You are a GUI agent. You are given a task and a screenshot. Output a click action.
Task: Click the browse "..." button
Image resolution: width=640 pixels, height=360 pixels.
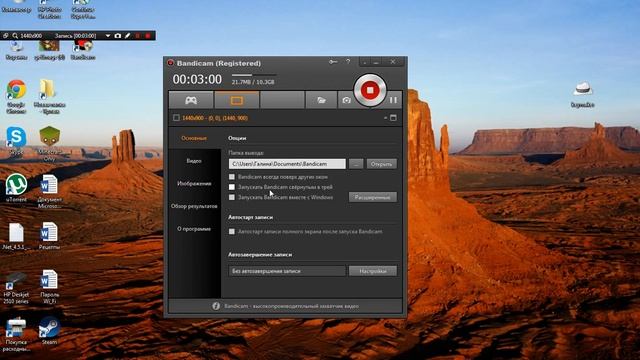(x=356, y=164)
